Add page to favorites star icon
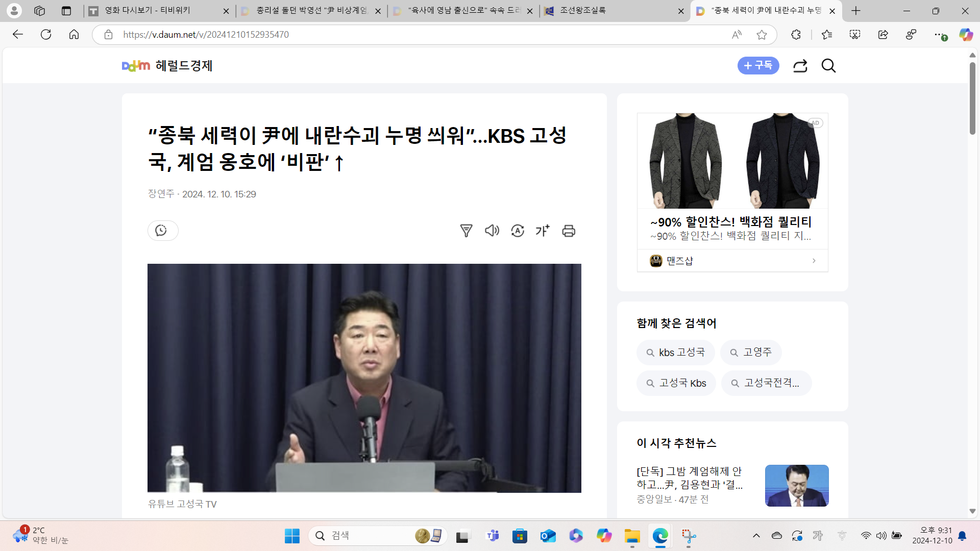 pos(762,35)
